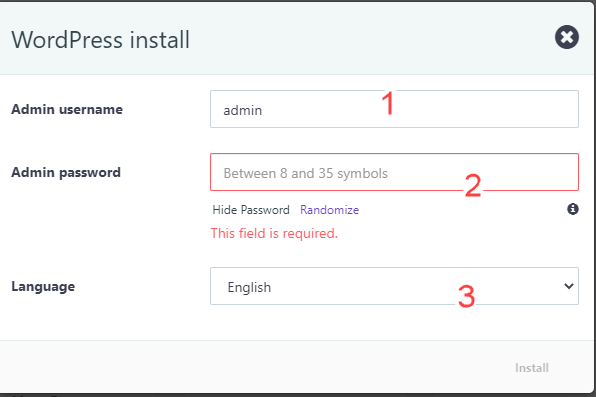This screenshot has height=397, width=596.
Task: Close the WordPress install dialog
Action: point(567,37)
